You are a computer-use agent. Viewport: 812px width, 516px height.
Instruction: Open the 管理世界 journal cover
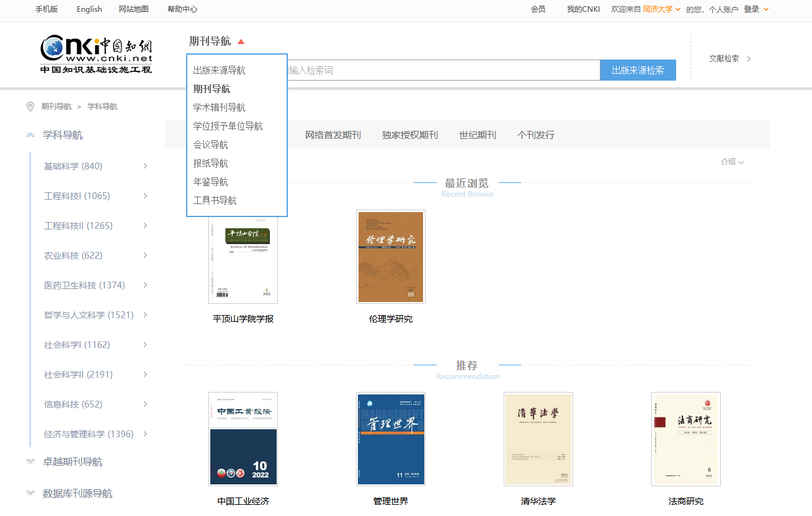(391, 439)
